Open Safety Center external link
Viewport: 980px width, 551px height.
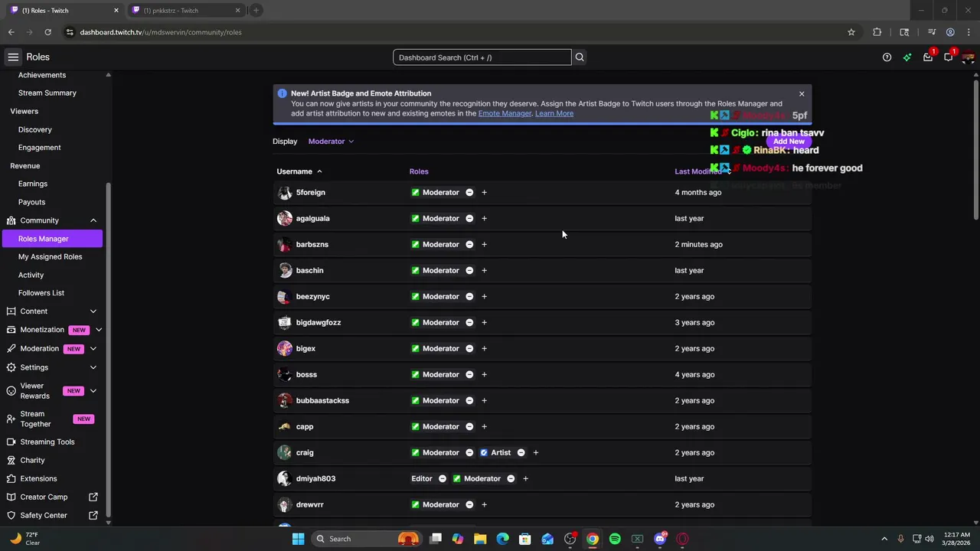[x=52, y=516]
